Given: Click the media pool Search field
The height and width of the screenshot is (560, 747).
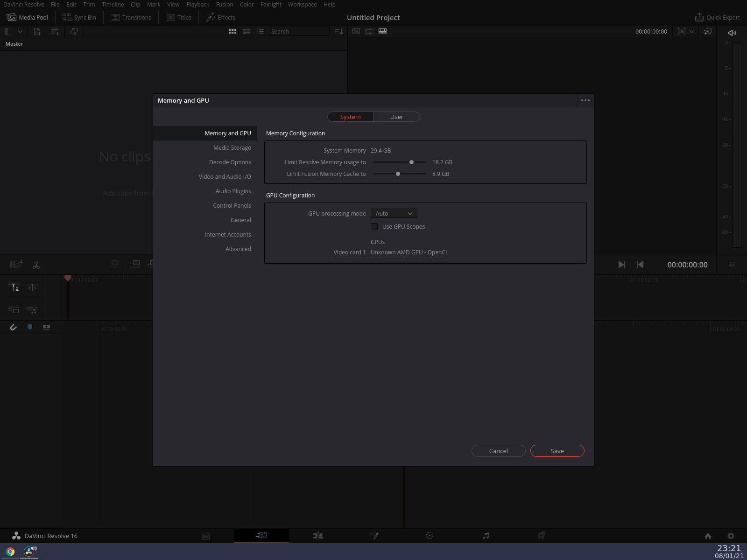Looking at the screenshot, I should pos(299,32).
